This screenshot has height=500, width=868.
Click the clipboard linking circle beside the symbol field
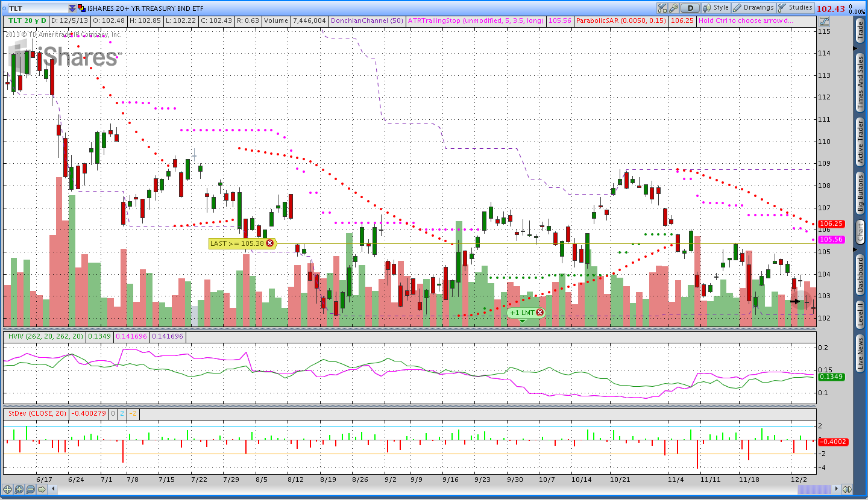[4, 8]
